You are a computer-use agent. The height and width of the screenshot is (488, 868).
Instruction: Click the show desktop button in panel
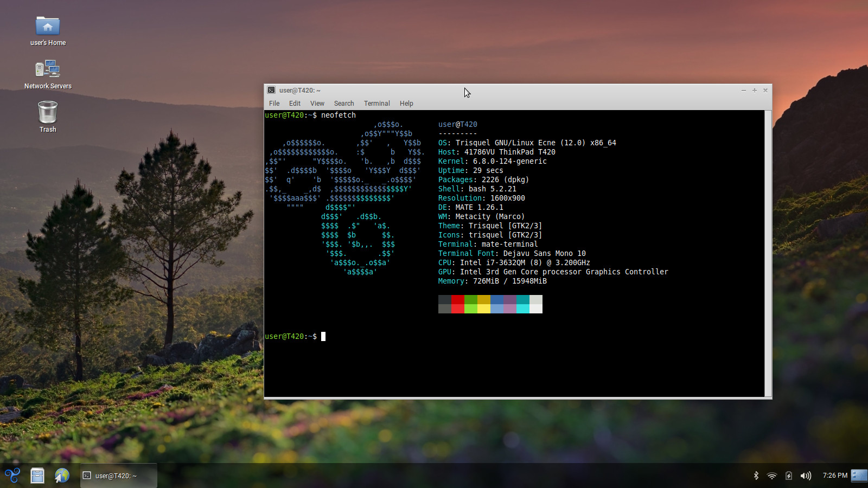coord(859,476)
